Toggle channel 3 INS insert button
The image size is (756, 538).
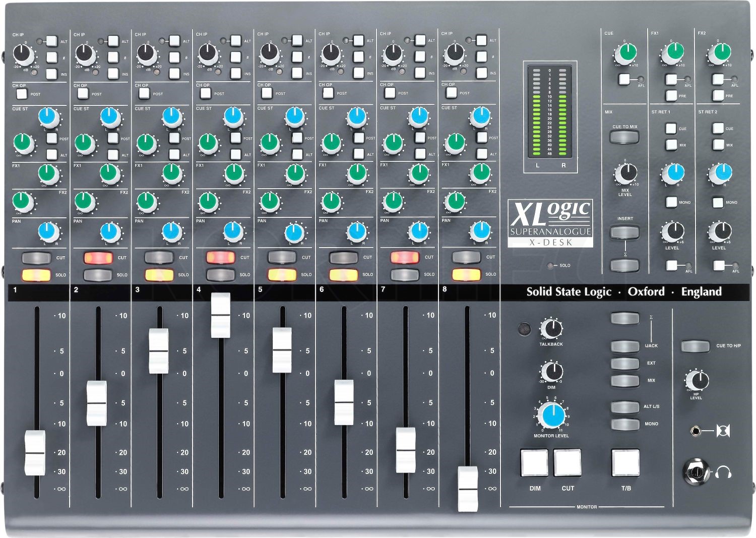click(174, 74)
